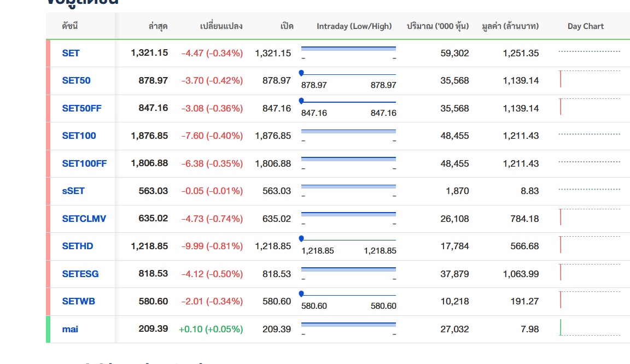Image resolution: width=630 pixels, height=364 pixels.
Task: Open the SET index link
Action: coord(71,53)
